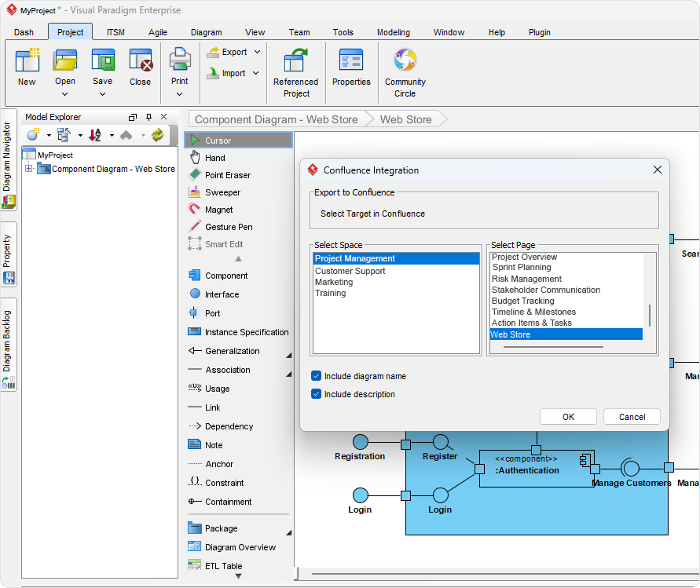The height and width of the screenshot is (588, 700).
Task: Open the Diagram Backlog side tab
Action: point(9,344)
